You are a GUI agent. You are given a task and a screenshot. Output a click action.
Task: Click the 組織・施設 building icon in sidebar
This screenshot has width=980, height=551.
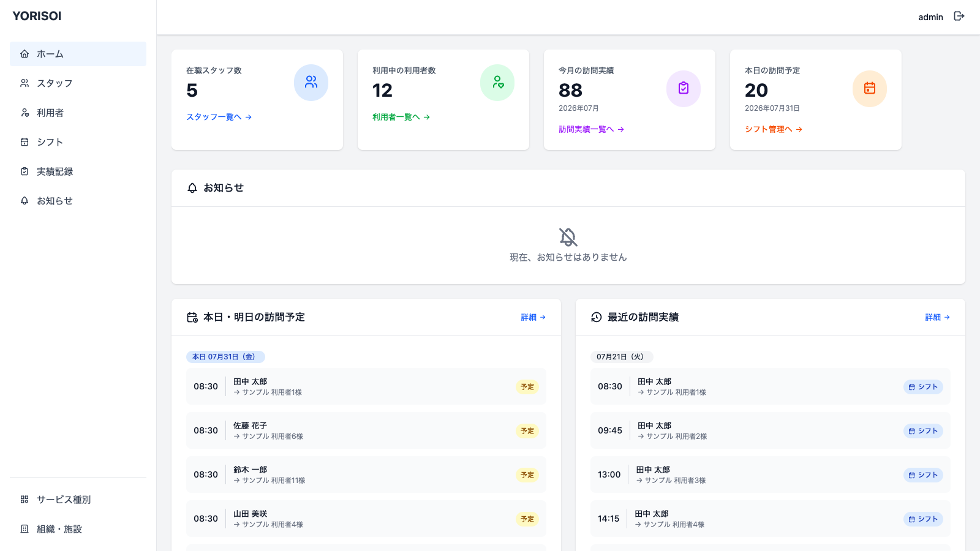[x=24, y=529]
